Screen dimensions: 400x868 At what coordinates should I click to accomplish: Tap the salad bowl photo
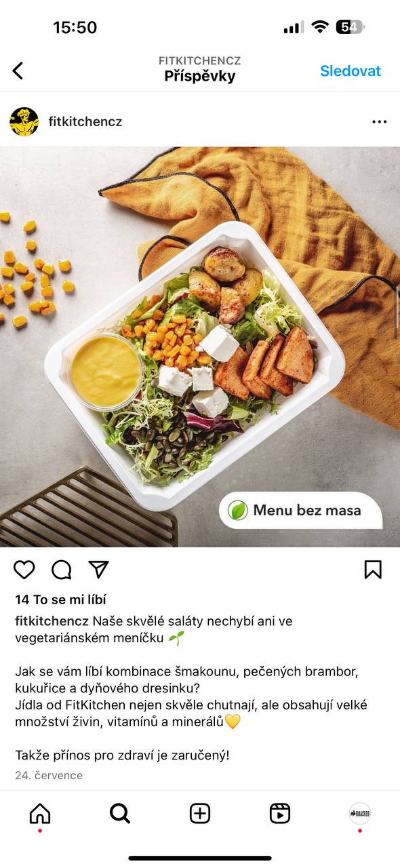[200, 347]
